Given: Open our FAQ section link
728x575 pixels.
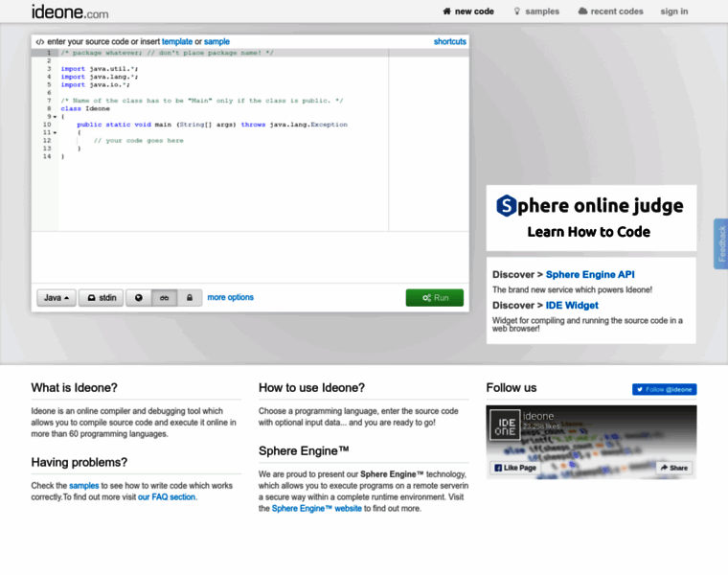Looking at the screenshot, I should click(167, 497).
